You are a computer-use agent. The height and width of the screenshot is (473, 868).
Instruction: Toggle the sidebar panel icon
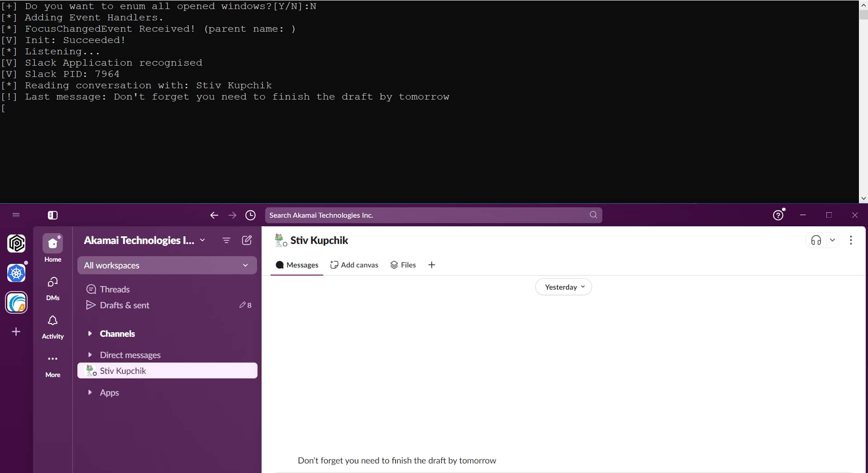coord(52,215)
